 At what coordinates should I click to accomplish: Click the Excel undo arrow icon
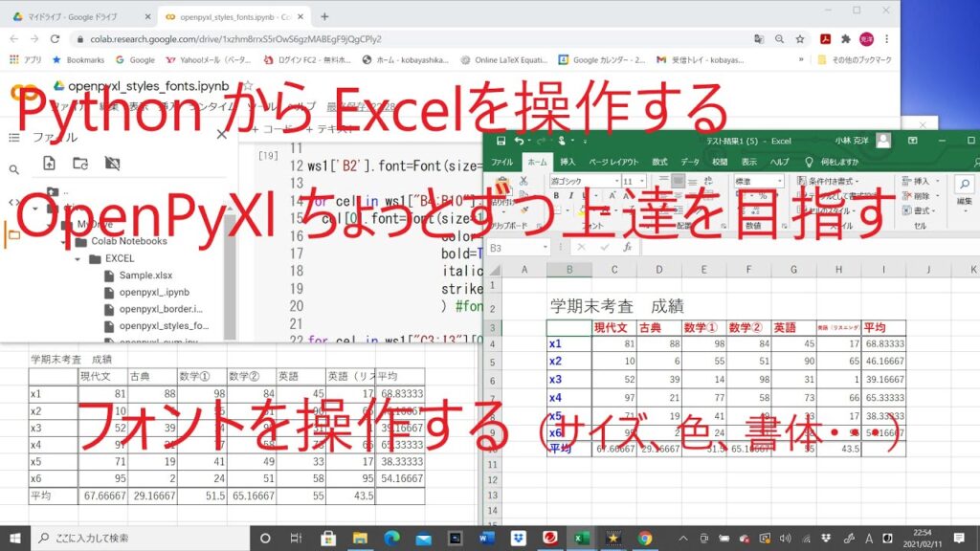tap(519, 141)
